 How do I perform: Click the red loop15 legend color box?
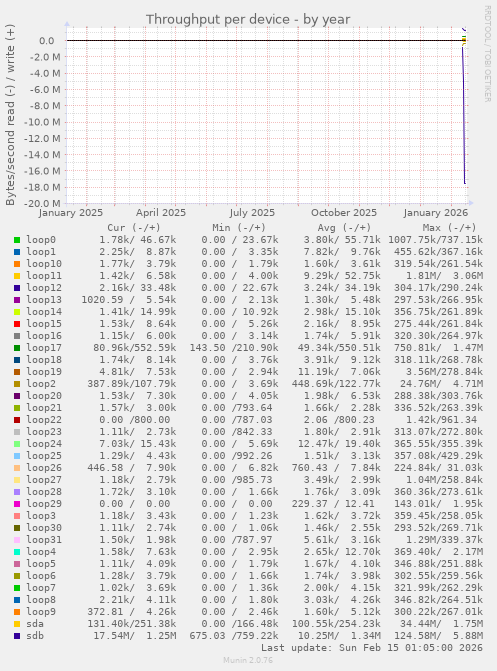(x=17, y=324)
